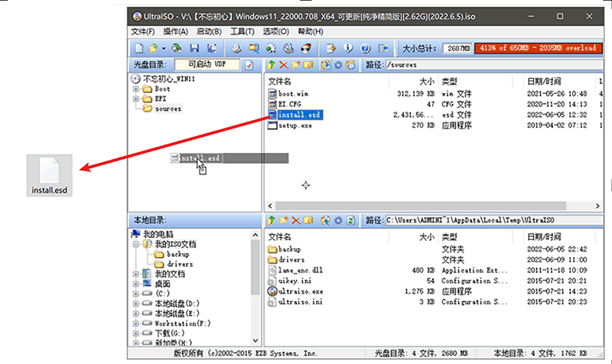Open the 文件(F) menu
Image resolution: width=612 pixels, height=364 pixels.
(142, 31)
